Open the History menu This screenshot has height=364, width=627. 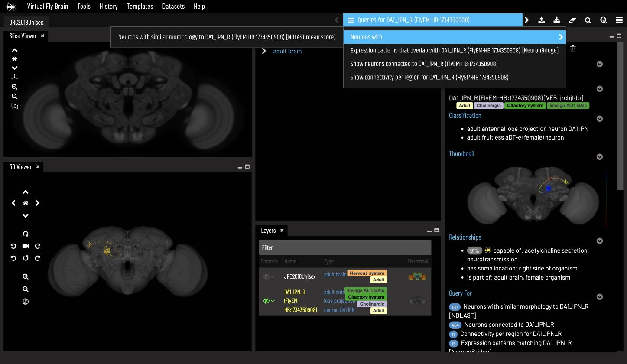[x=109, y=6]
